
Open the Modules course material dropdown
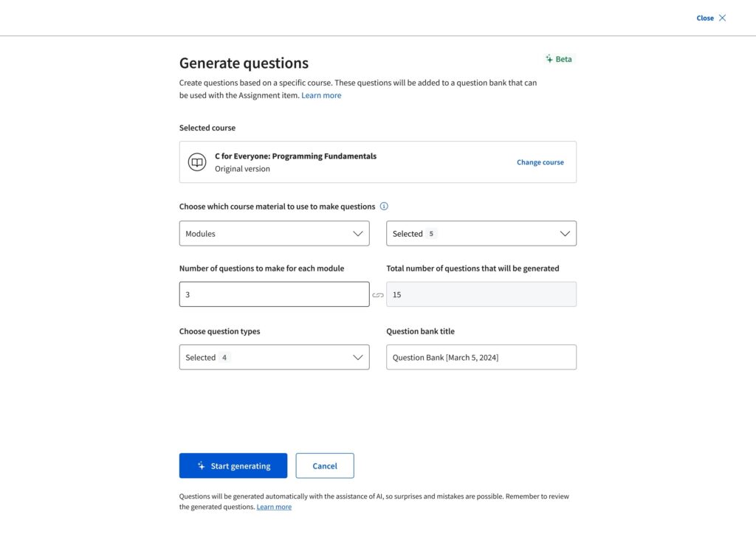274,234
